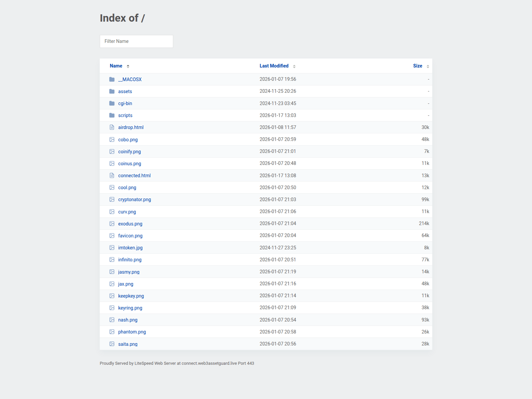Viewport: 532px width, 399px height.
Task: Click the 99k size value
Action: [x=425, y=199]
